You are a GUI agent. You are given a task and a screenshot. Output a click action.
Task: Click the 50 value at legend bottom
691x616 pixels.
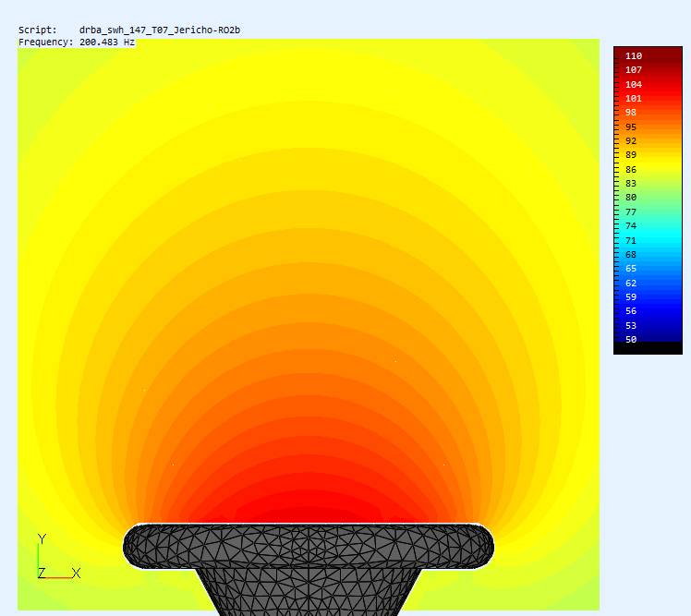pos(631,340)
